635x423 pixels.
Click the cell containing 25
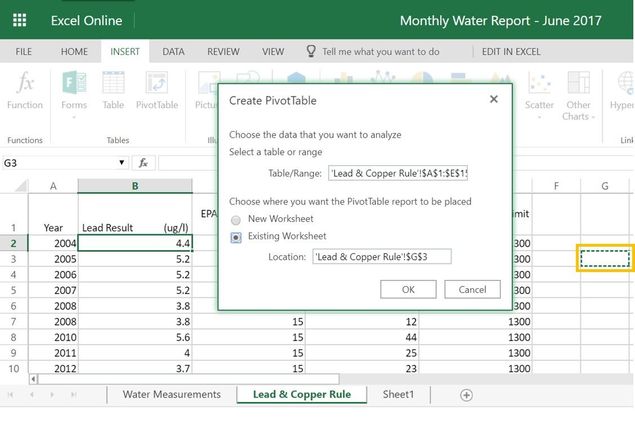[362, 353]
